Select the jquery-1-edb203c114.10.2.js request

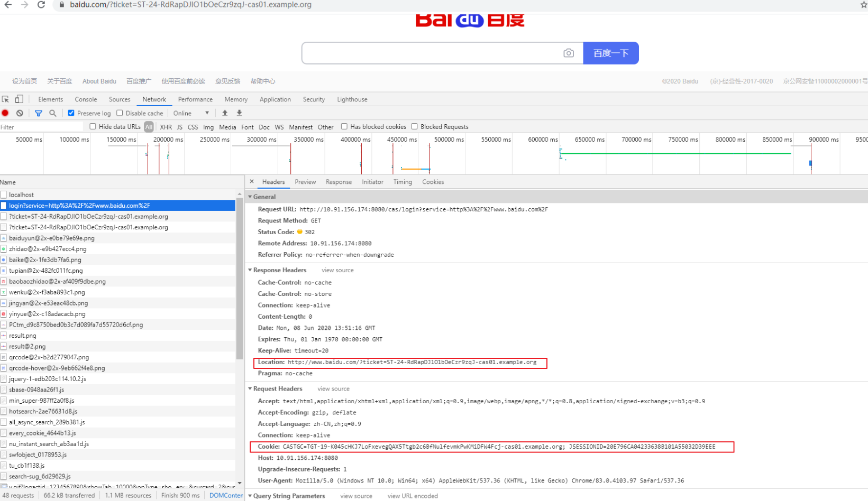click(117, 379)
